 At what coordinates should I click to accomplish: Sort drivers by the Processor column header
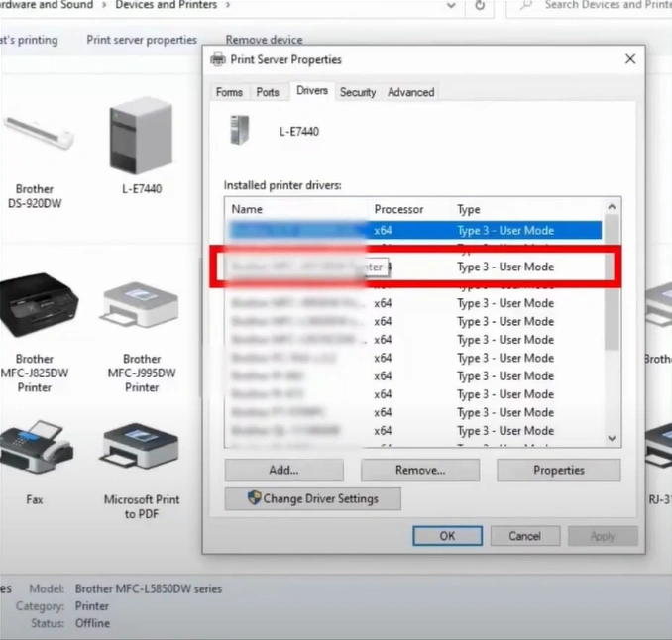tap(398, 209)
